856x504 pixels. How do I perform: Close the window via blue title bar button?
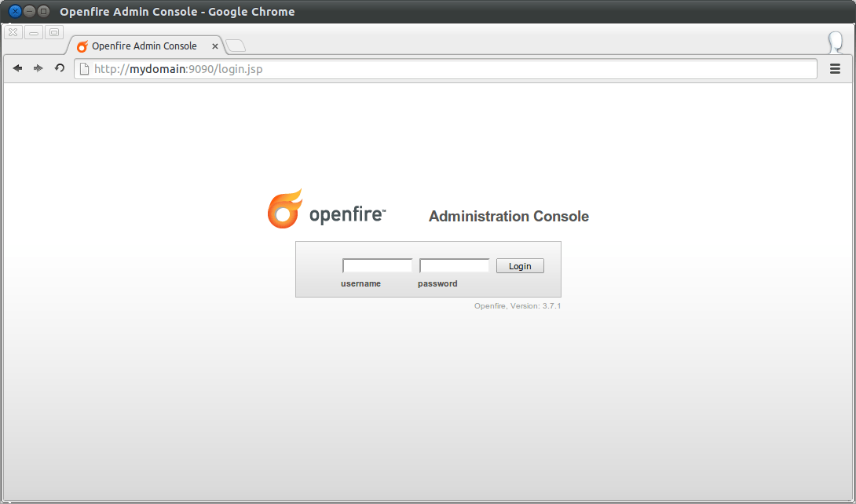[x=15, y=11]
